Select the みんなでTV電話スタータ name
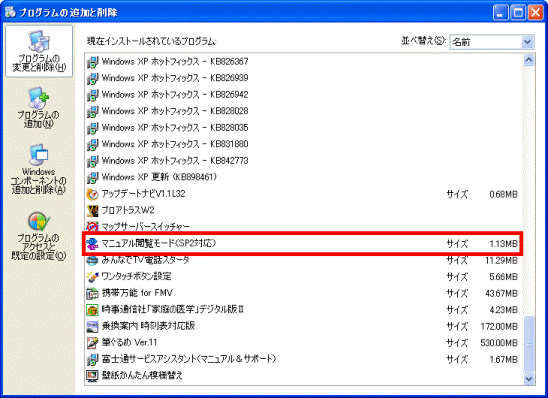 click(x=145, y=260)
